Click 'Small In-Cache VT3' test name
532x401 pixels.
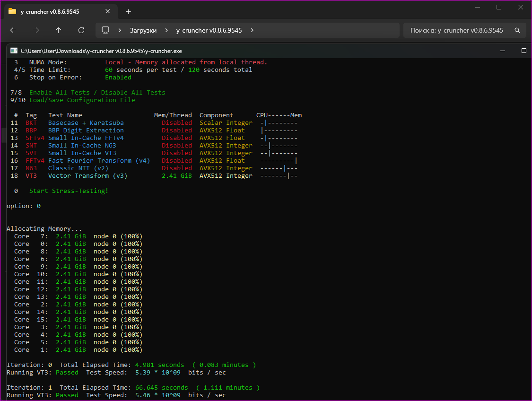pos(82,153)
